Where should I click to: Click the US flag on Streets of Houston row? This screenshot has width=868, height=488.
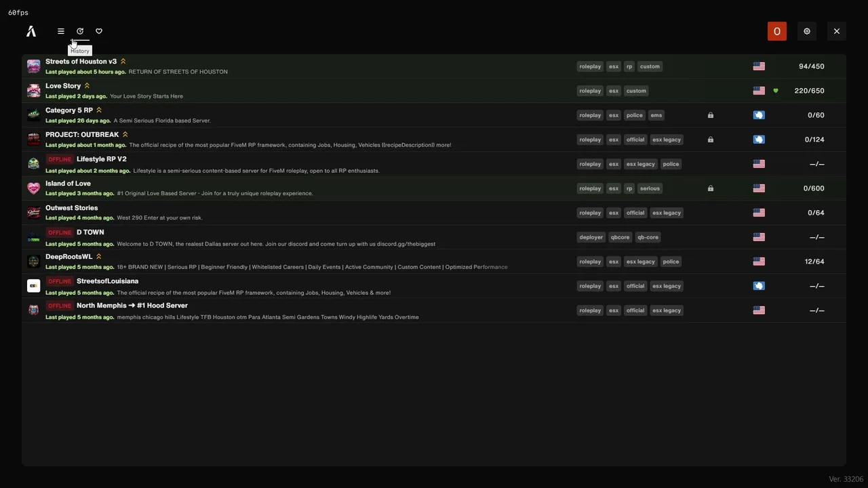(759, 66)
